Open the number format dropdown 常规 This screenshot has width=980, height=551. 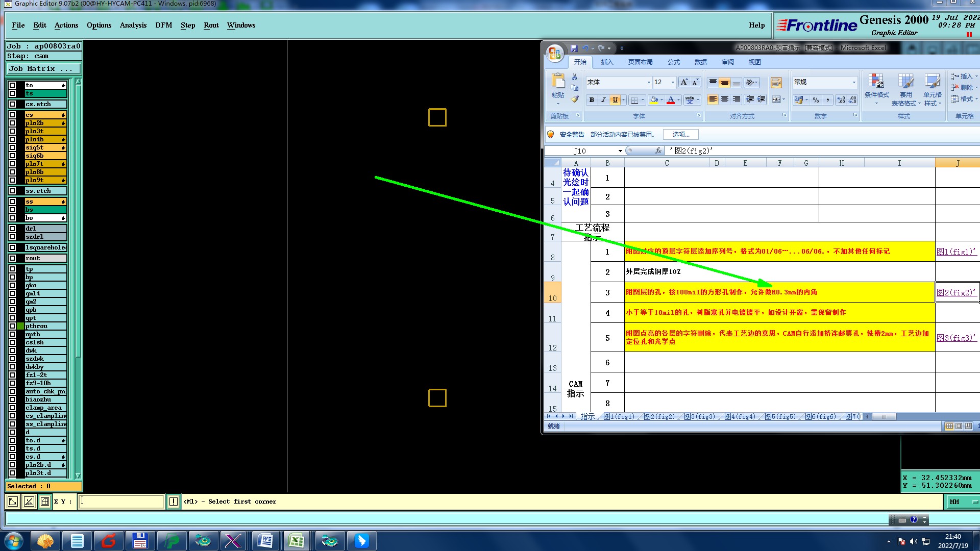click(x=853, y=82)
